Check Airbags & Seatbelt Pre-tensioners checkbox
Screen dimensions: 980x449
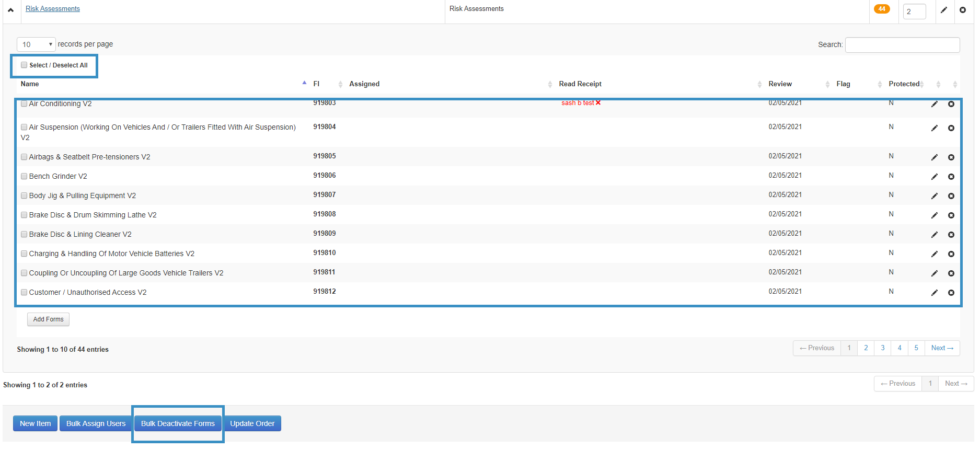pos(24,157)
